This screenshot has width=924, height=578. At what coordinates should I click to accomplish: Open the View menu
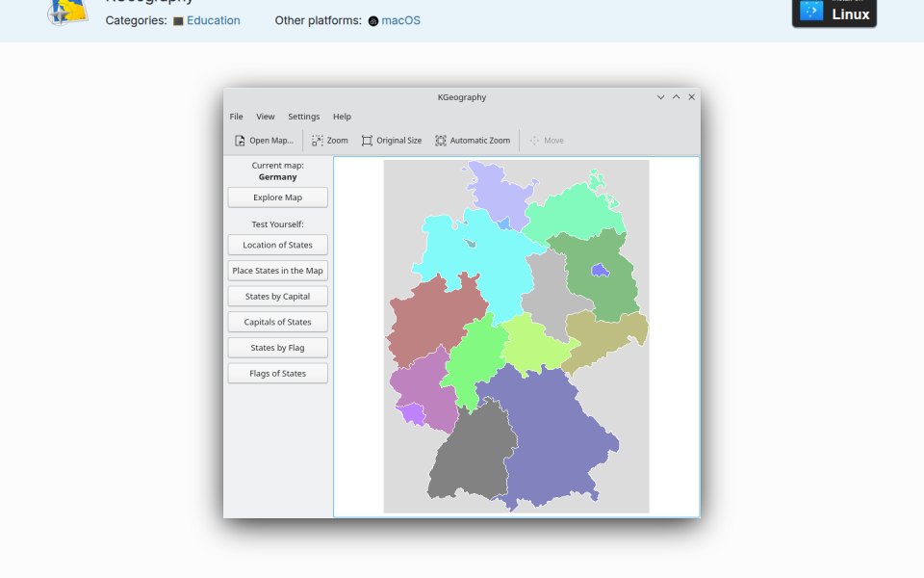(x=266, y=117)
